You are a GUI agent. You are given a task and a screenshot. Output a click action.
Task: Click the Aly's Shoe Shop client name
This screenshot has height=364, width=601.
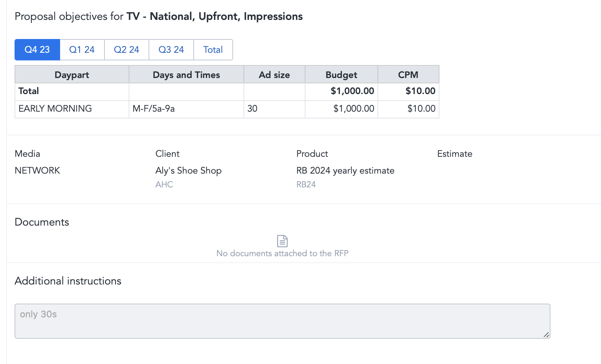pyautogui.click(x=188, y=171)
